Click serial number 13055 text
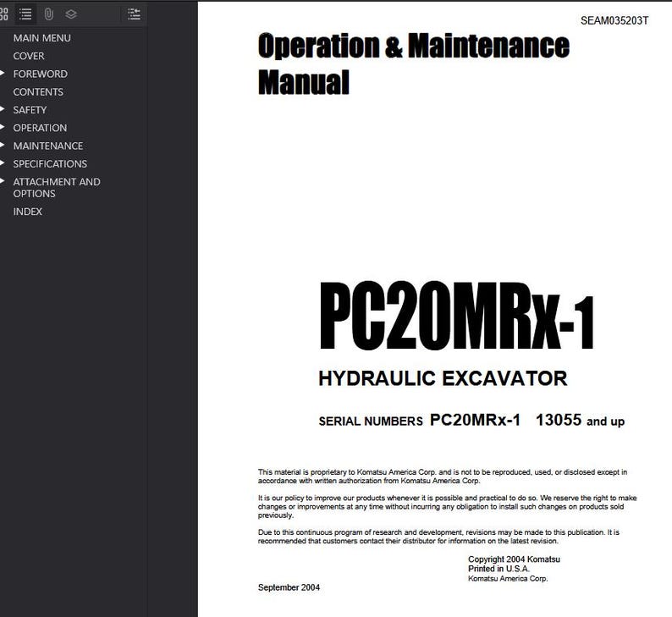The image size is (672, 617). 559,420
